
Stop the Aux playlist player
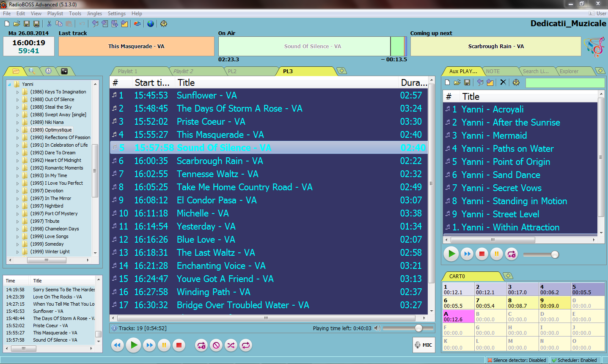click(x=481, y=254)
